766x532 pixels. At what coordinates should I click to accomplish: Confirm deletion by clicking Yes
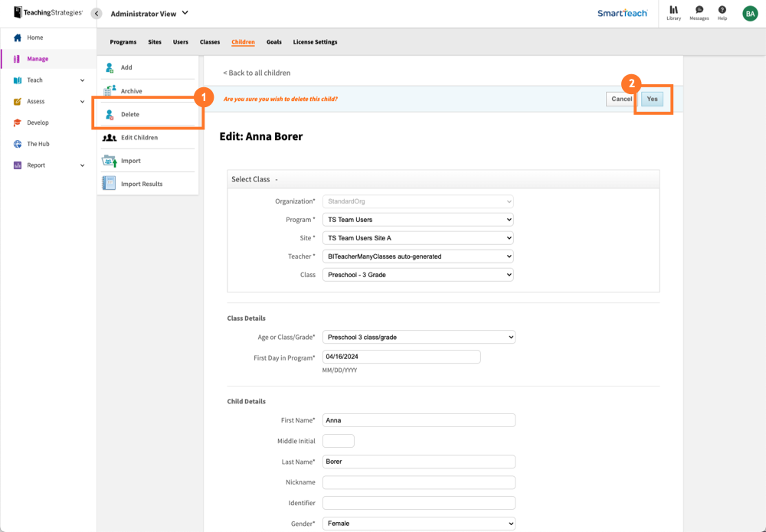point(652,99)
